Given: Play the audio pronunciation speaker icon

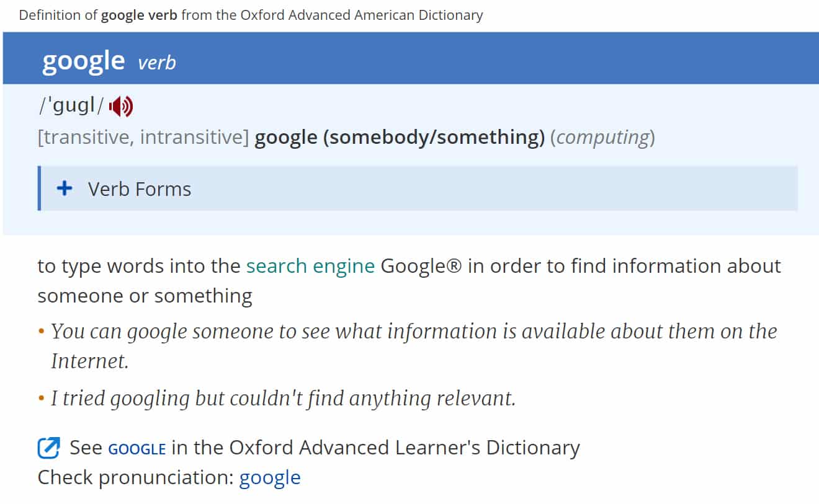Looking at the screenshot, I should pyautogui.click(x=121, y=107).
